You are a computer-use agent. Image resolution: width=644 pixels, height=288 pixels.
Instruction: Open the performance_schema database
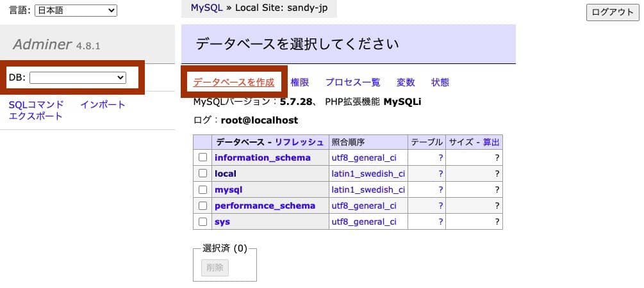click(x=265, y=205)
